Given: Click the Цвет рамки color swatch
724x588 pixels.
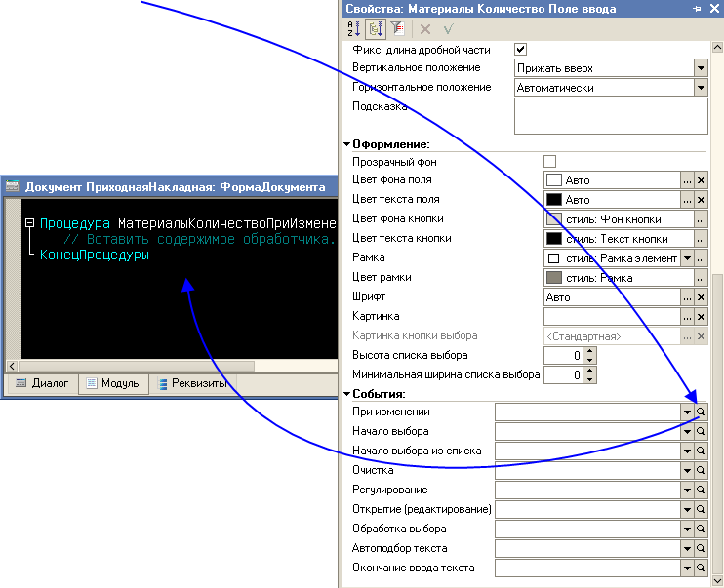Looking at the screenshot, I should point(554,278).
